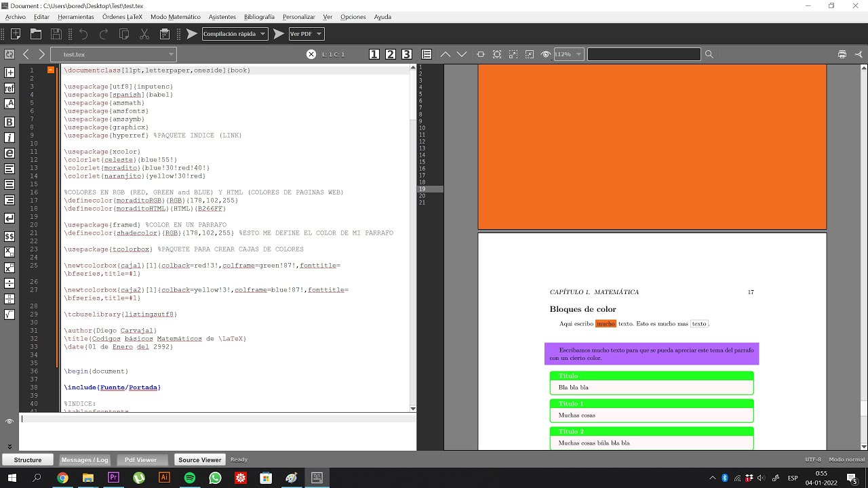Jump to bookmark 2
This screenshot has height=488, width=868.
391,54
